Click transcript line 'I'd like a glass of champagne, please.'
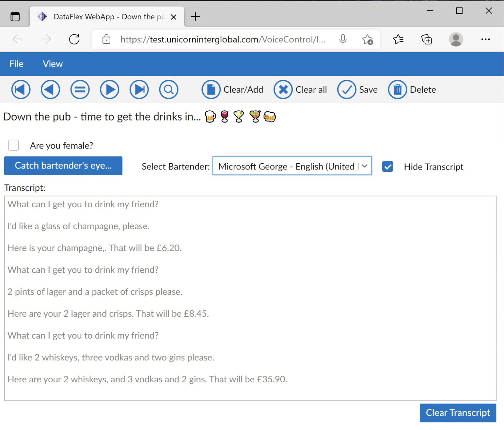 click(78, 226)
